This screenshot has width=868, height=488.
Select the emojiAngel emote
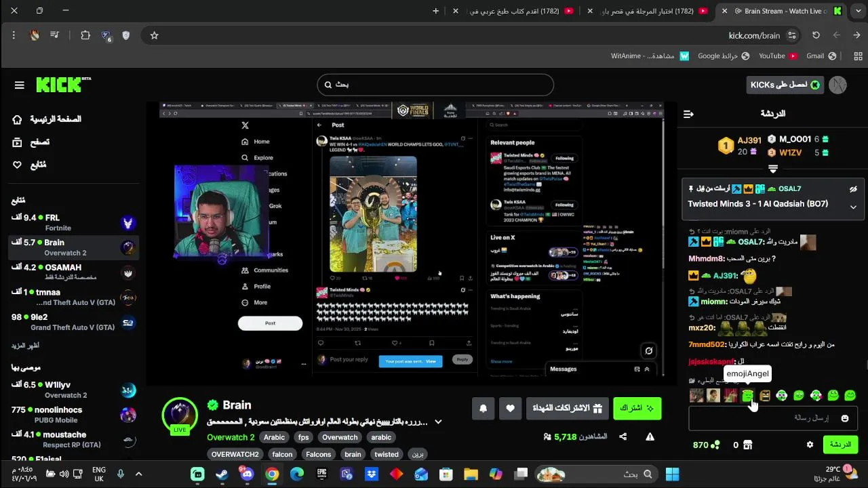748,395
